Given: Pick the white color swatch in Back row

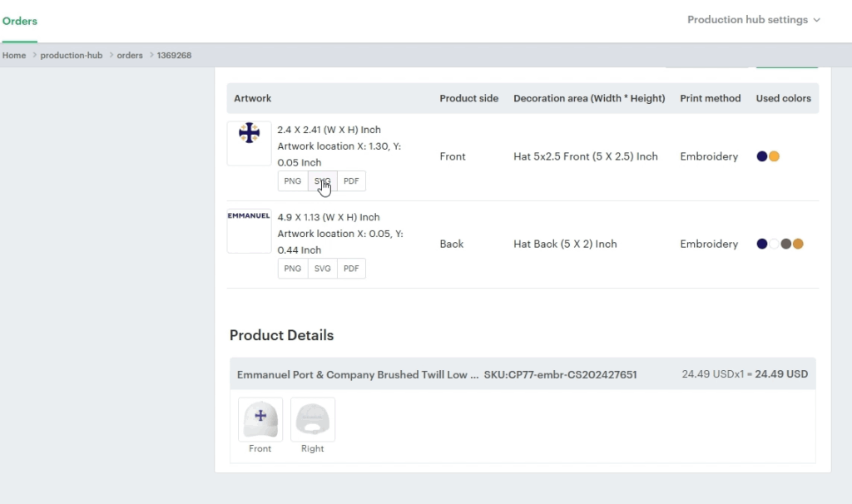Looking at the screenshot, I should pyautogui.click(x=774, y=244).
